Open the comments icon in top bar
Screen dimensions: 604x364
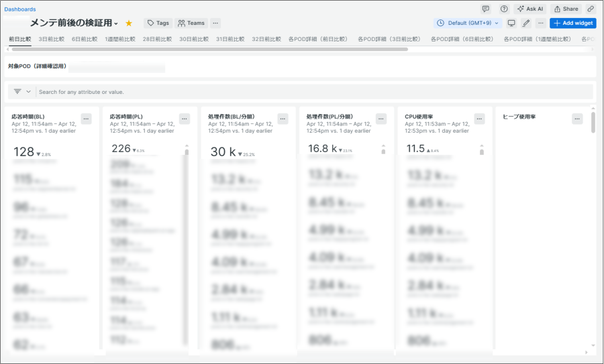(x=486, y=9)
